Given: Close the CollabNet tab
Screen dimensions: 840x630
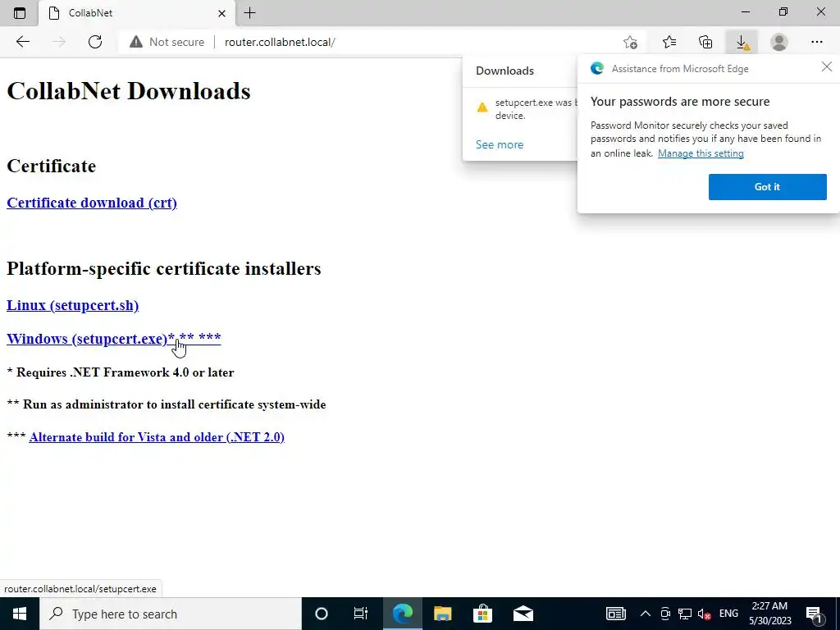Looking at the screenshot, I should point(221,13).
